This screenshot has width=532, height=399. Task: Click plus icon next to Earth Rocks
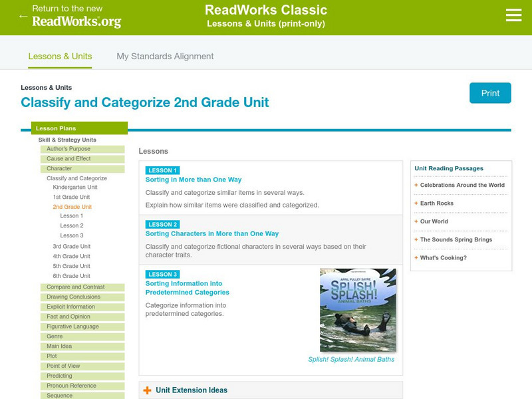coord(416,203)
